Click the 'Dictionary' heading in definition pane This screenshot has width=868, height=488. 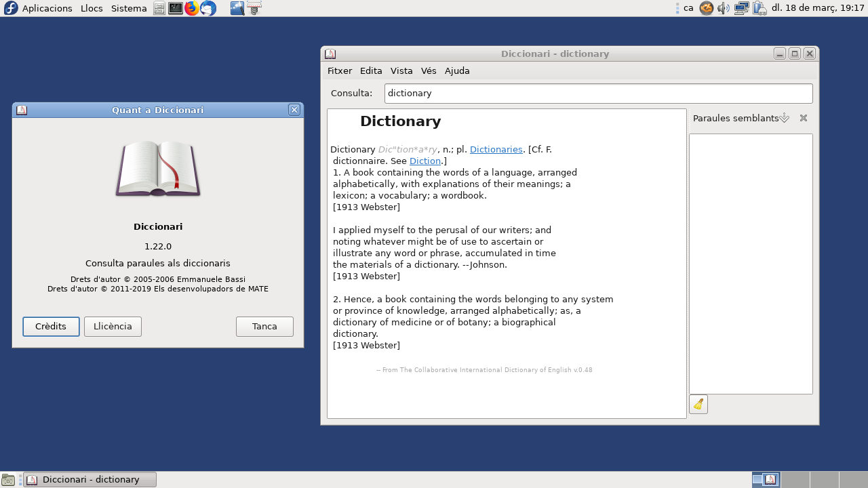(x=400, y=121)
